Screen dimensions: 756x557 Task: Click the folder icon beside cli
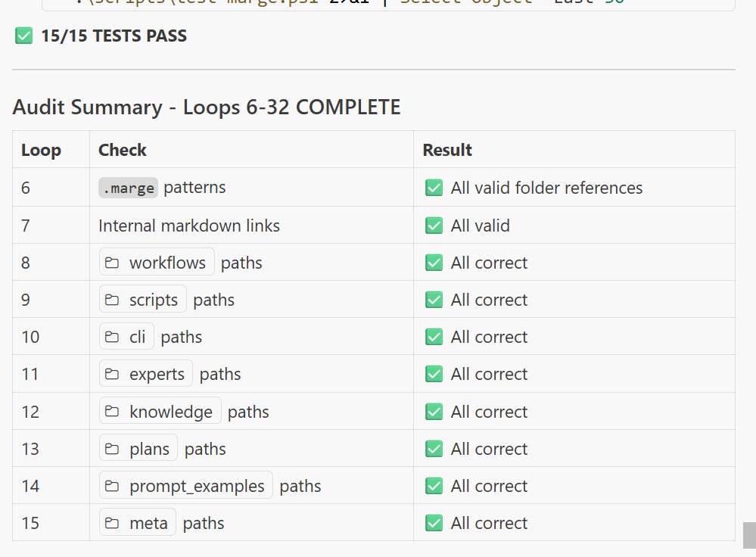tap(112, 337)
